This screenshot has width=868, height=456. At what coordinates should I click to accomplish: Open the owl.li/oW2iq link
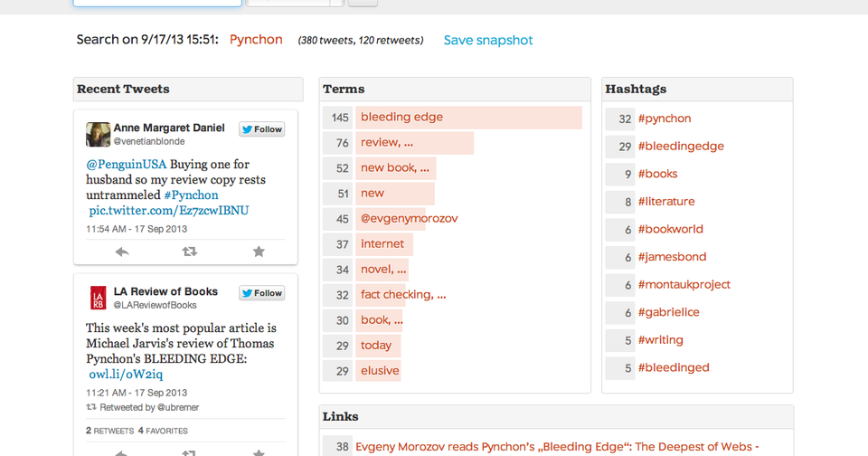126,374
